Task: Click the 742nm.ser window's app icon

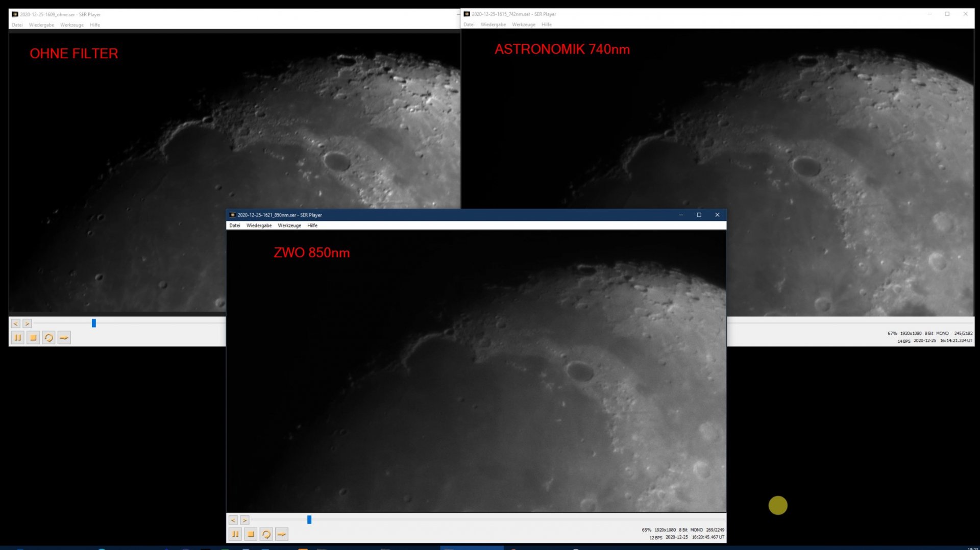Action: (467, 14)
